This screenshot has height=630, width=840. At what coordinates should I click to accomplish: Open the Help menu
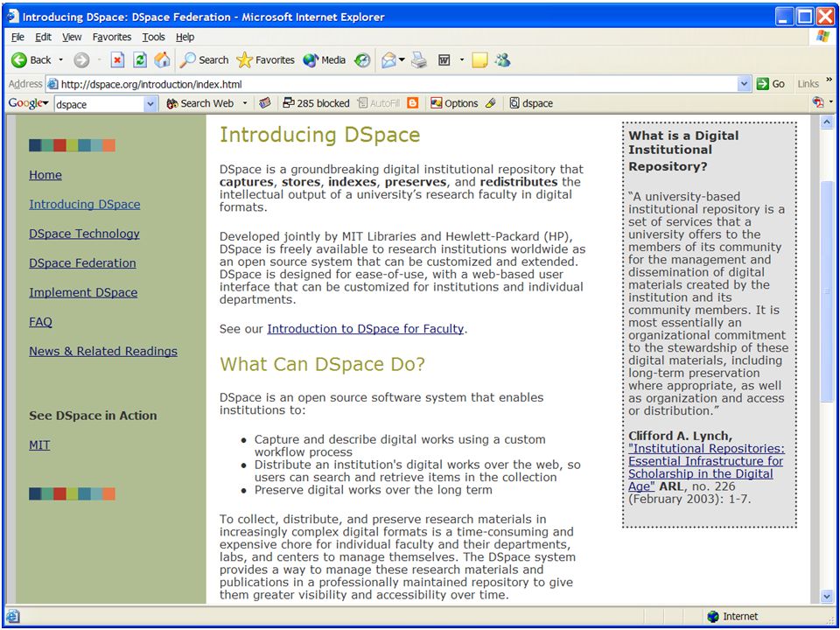(x=185, y=37)
